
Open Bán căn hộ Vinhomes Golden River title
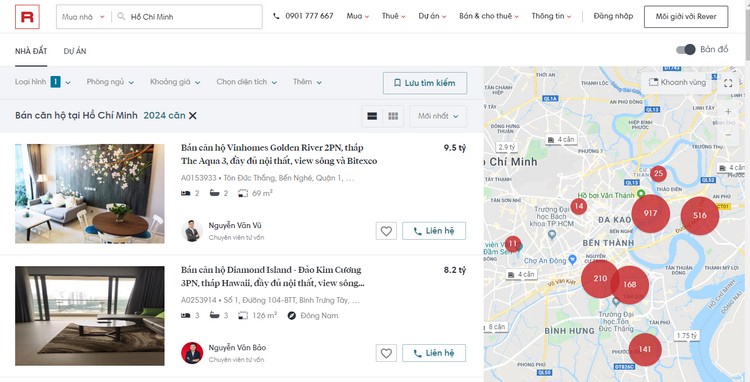click(x=279, y=154)
